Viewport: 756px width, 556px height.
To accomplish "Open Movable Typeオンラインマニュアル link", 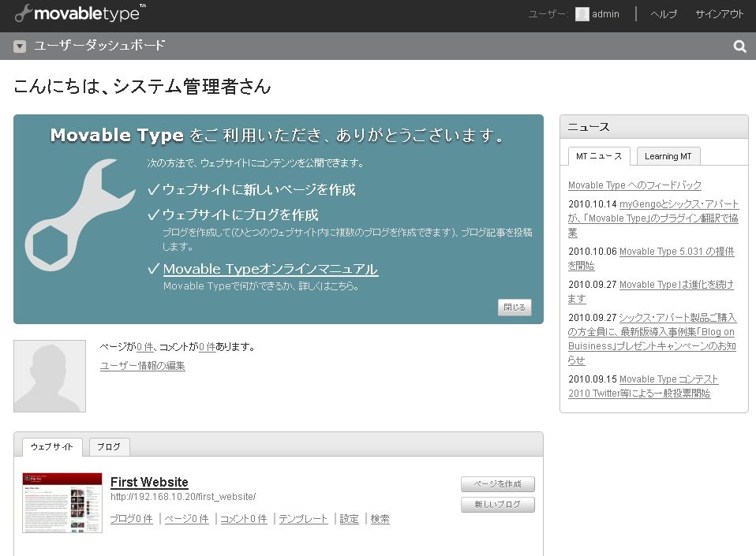I will click(x=271, y=269).
